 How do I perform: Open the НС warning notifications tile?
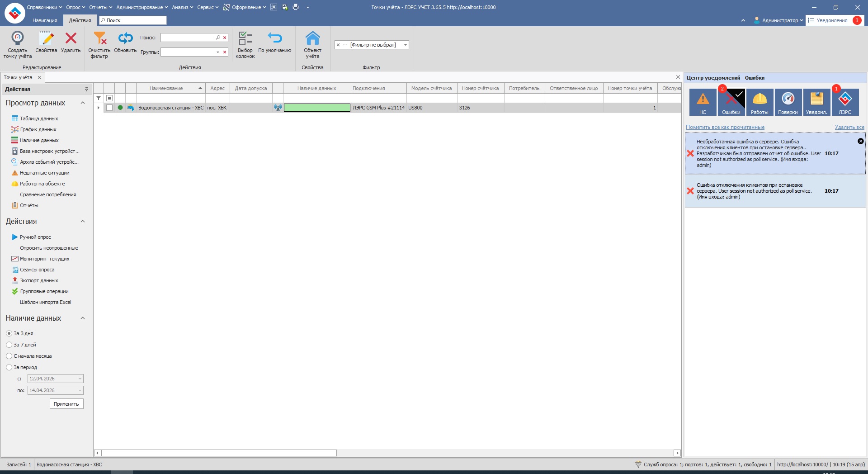coord(703,102)
